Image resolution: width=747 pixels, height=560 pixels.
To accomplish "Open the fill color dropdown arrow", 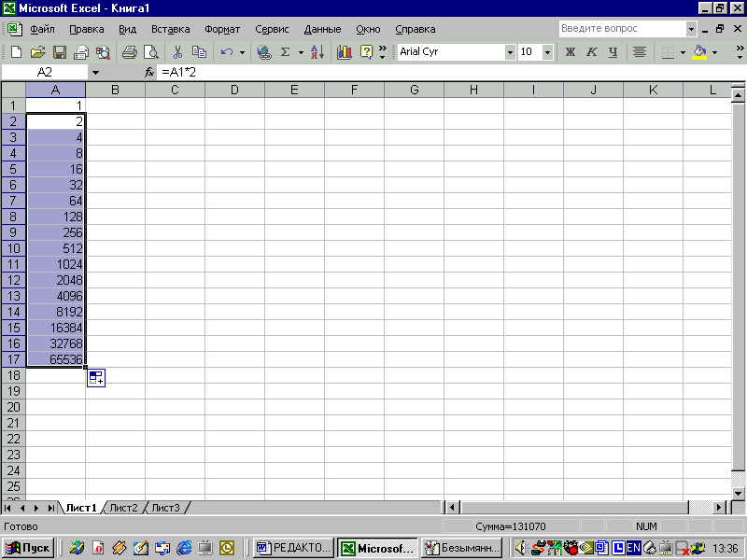I will 714,52.
